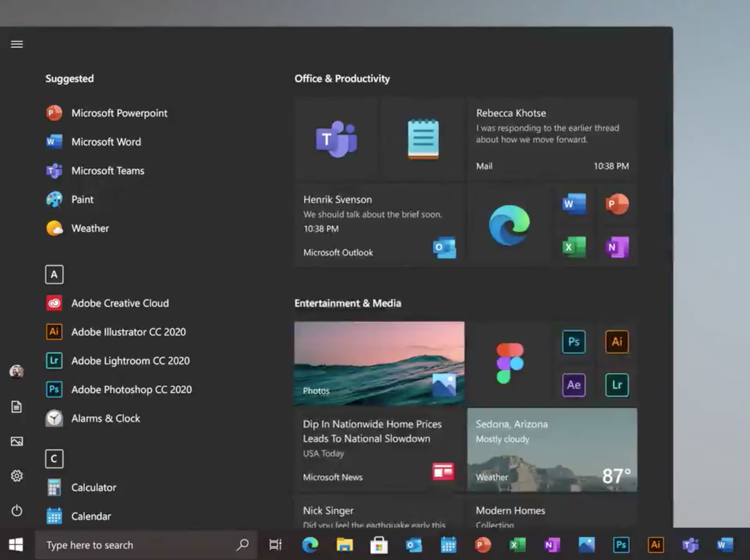Open File Explorer from the taskbar
This screenshot has width=750, height=560.
(345, 545)
